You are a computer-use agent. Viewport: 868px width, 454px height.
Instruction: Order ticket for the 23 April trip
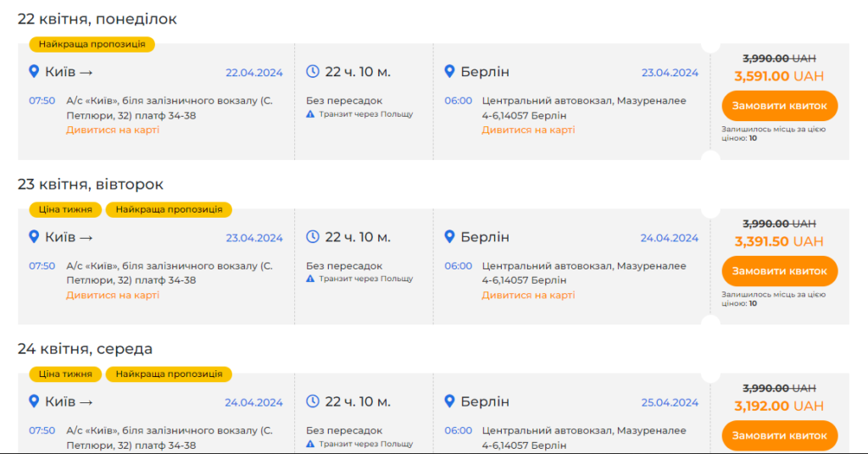click(x=779, y=271)
